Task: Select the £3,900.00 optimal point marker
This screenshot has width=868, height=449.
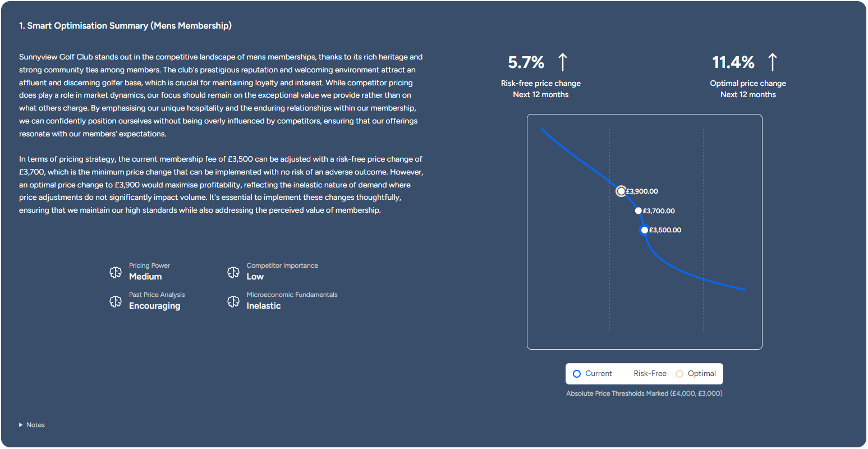Action: [621, 191]
